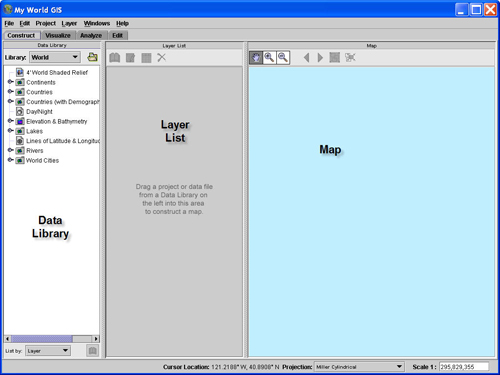This screenshot has width=500, height=375.
Task: Click the Lines of Latitude & Longitude icon
Action: (x=20, y=141)
